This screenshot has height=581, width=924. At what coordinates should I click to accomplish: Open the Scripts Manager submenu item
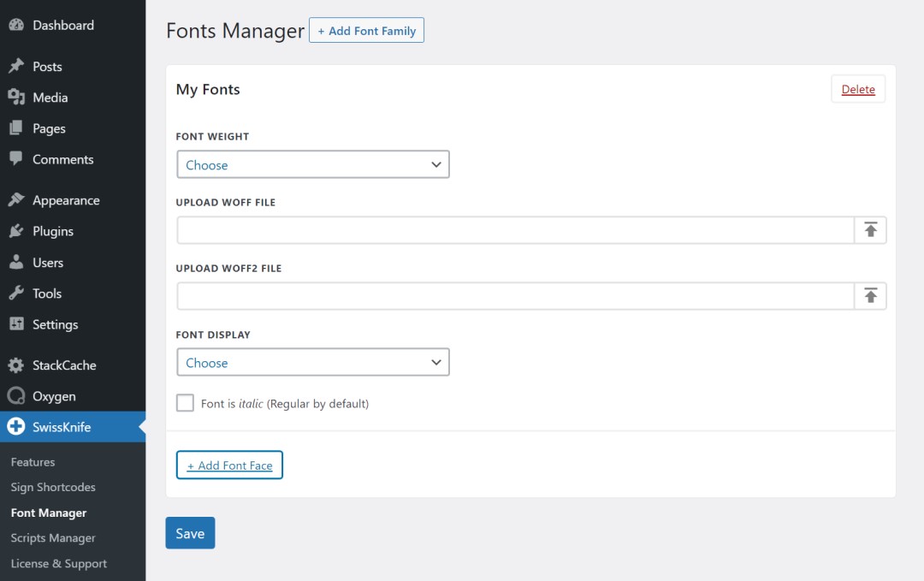tap(53, 538)
